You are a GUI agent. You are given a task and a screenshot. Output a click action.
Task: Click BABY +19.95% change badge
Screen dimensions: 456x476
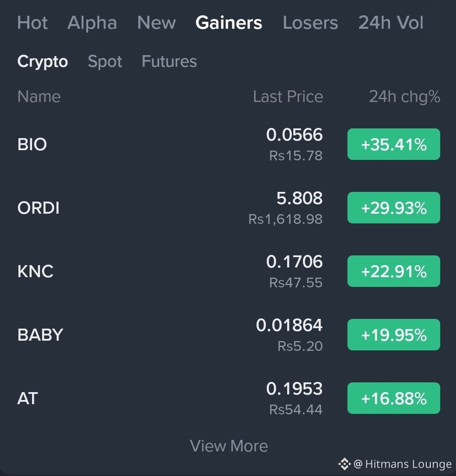(x=394, y=335)
